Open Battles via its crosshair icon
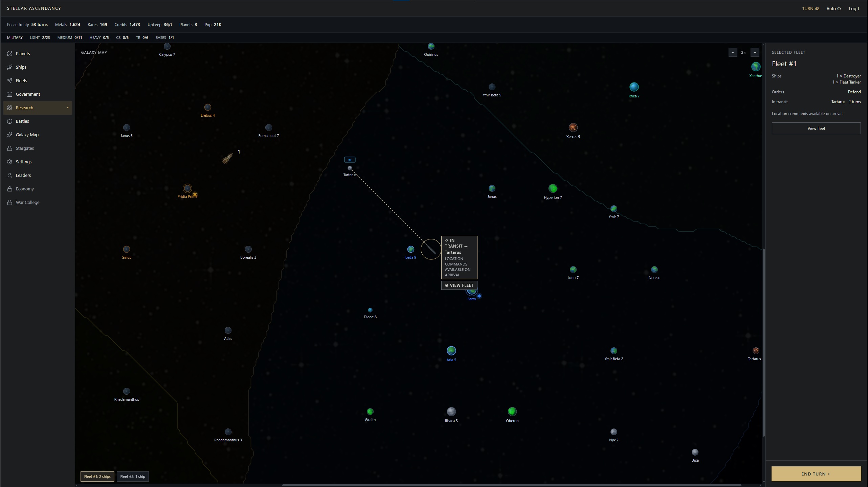The height and width of the screenshot is (487, 868). [x=10, y=121]
